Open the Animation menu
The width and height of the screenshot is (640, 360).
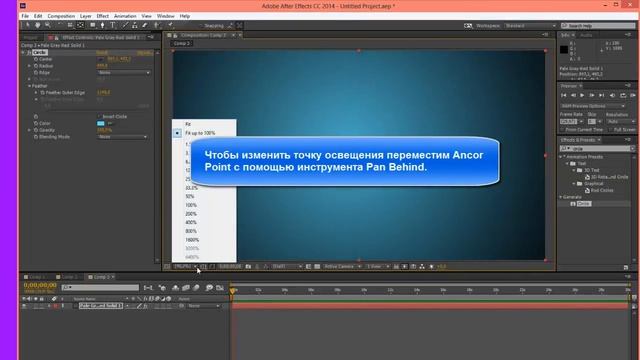[125, 16]
